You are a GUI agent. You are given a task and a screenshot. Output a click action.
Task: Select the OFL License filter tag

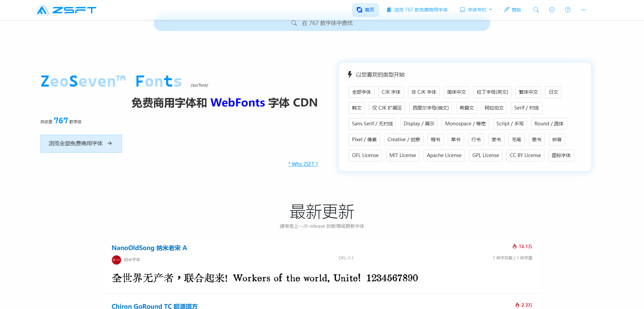[x=365, y=155]
